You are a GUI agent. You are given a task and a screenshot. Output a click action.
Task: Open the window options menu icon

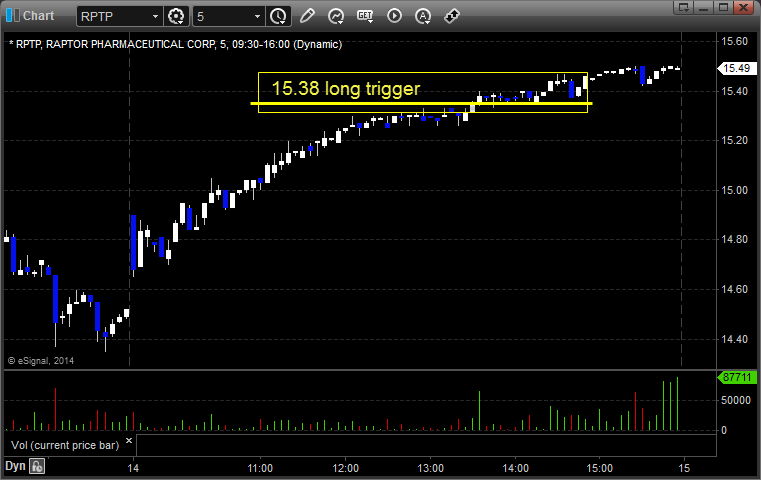(683, 7)
